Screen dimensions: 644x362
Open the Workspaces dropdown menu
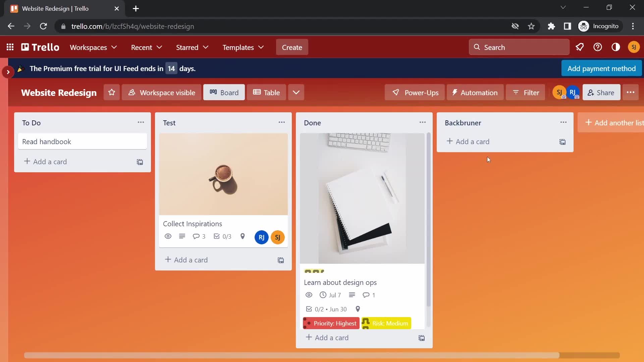(93, 47)
